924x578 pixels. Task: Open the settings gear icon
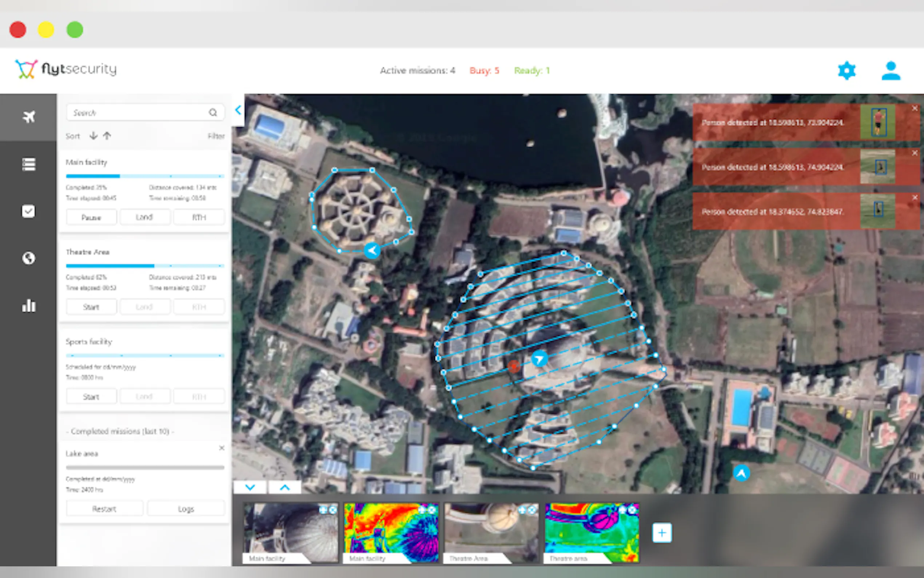847,71
